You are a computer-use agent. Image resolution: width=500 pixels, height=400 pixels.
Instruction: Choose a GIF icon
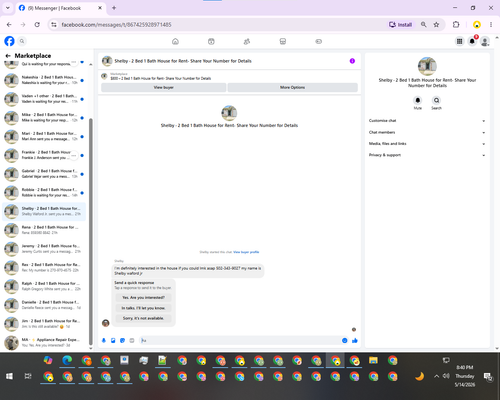click(x=132, y=340)
